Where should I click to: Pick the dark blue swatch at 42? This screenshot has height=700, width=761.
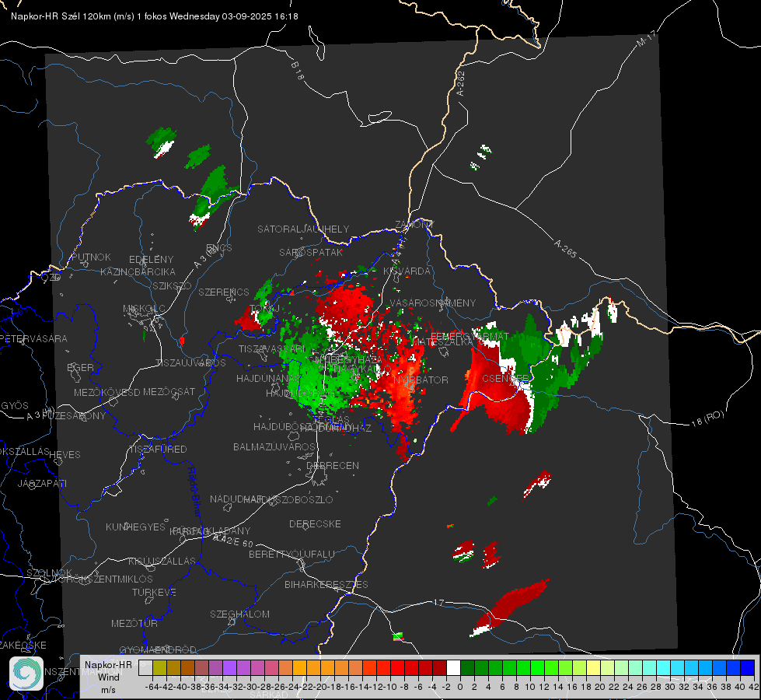point(748,667)
